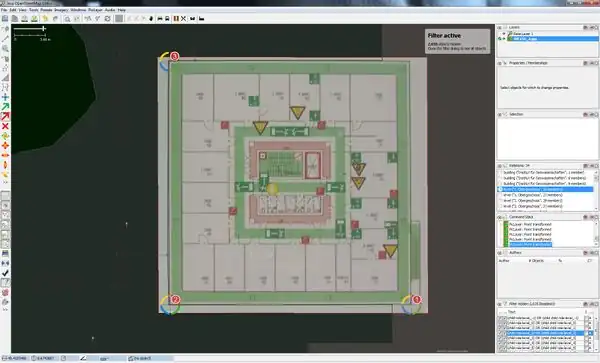Toggle hide checkbox of the selected filter row
This screenshot has height=363, width=600.
(505, 334)
